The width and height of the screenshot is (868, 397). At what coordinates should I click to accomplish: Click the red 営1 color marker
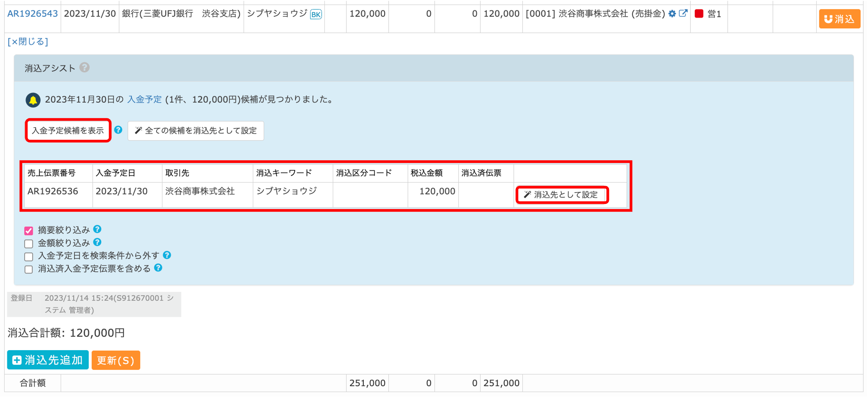[699, 14]
